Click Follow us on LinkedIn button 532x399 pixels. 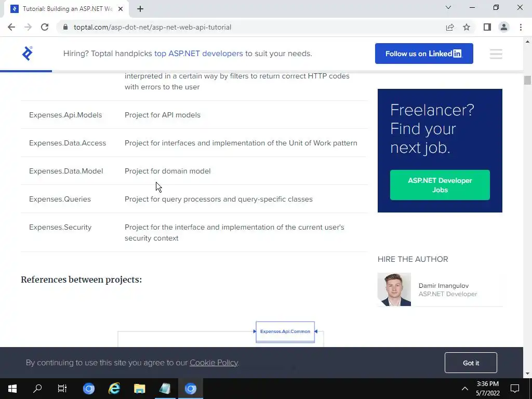point(424,54)
